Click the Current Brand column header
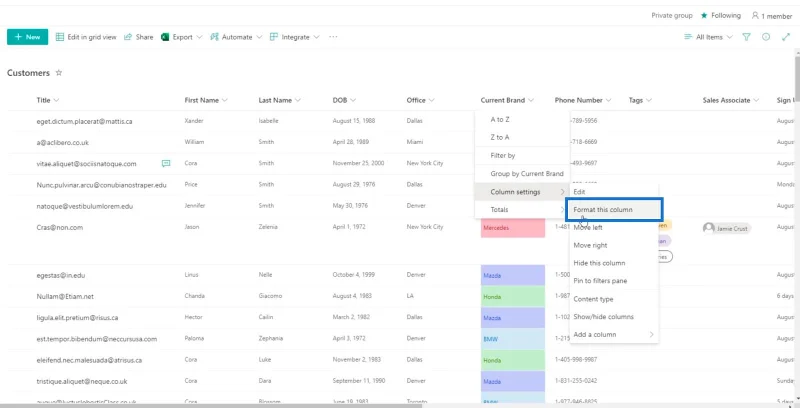The width and height of the screenshot is (800, 408). pyautogui.click(x=507, y=100)
